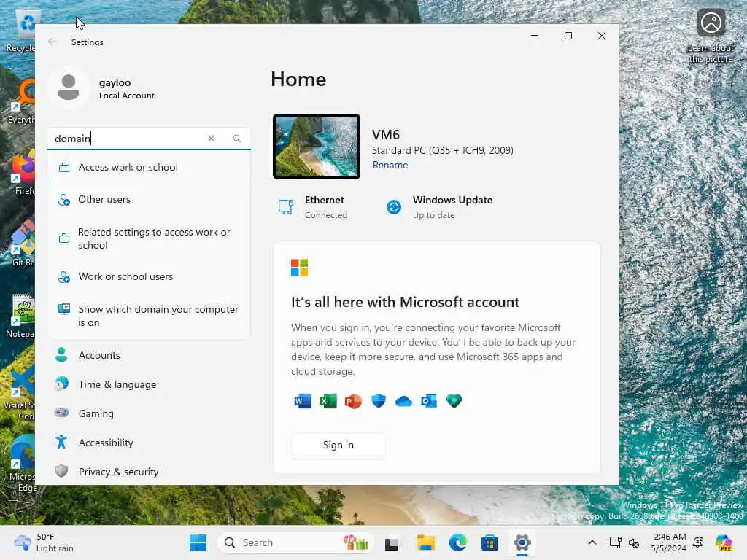Click the Word app icon
Viewport: 747px width, 560px height.
(303, 401)
